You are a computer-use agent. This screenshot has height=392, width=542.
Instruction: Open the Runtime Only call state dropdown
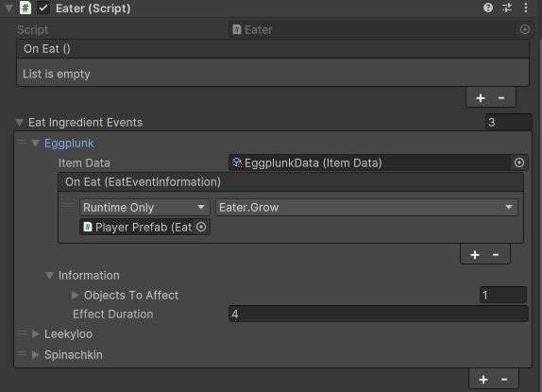[144, 208]
